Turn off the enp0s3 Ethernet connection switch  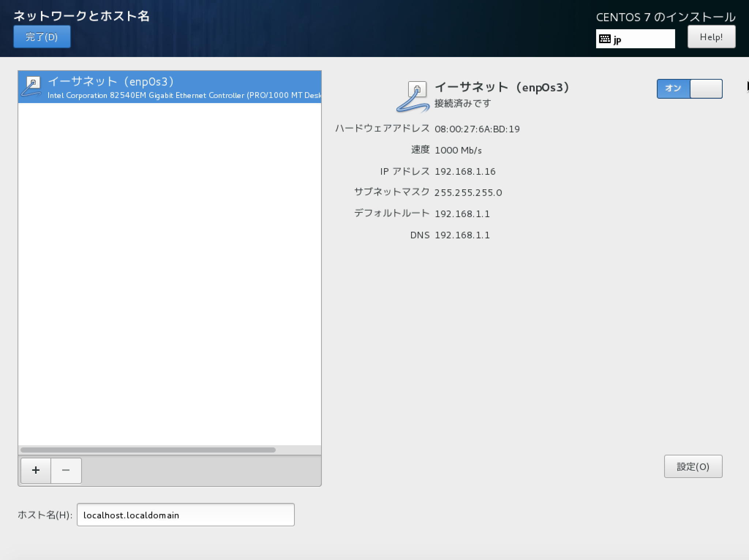[690, 88]
